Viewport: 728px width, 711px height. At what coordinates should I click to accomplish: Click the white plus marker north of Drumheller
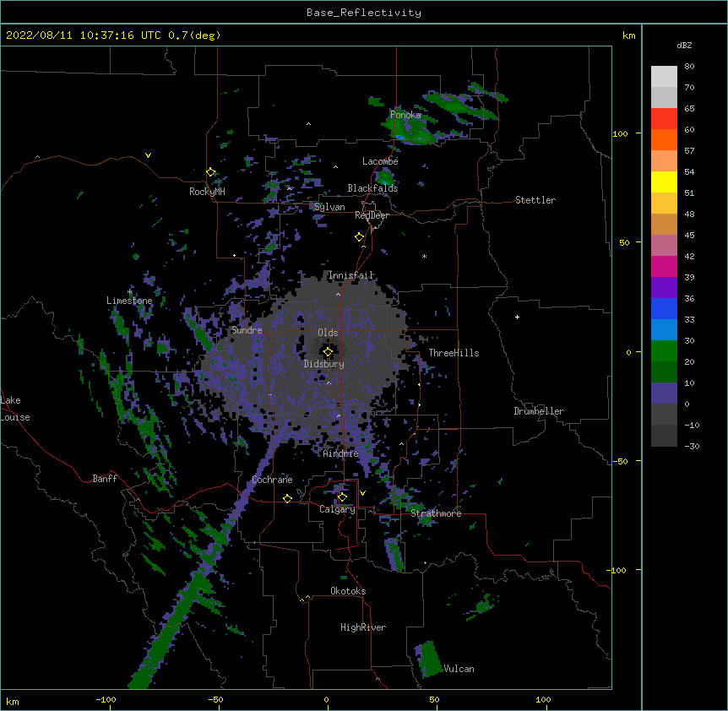click(x=517, y=317)
